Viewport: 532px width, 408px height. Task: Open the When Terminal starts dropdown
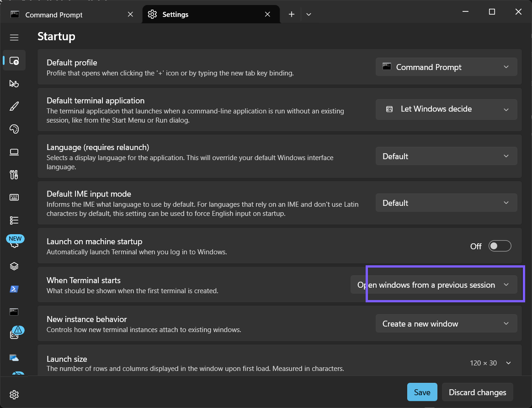click(434, 285)
